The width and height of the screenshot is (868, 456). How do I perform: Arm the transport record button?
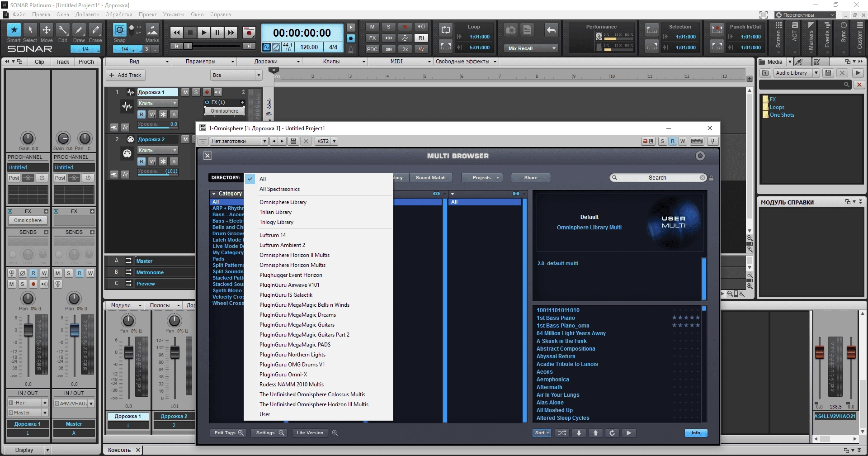pos(249,33)
